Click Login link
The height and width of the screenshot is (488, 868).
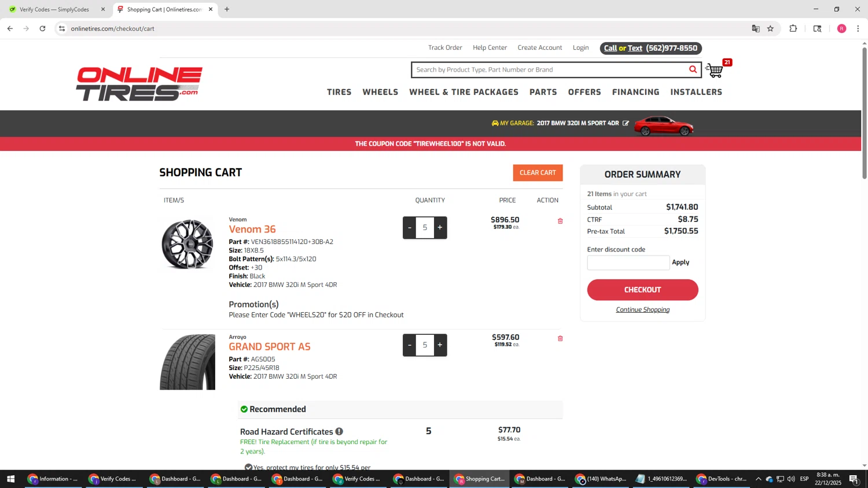click(x=580, y=48)
